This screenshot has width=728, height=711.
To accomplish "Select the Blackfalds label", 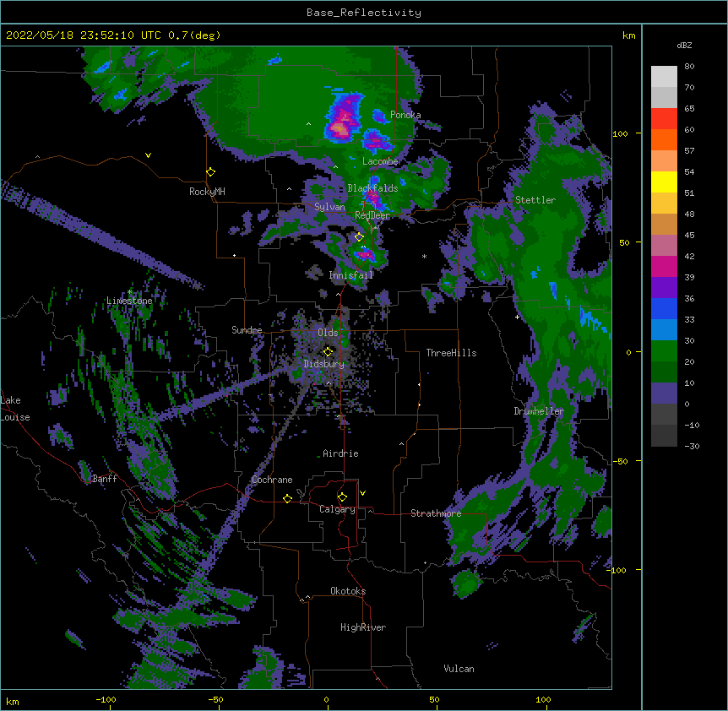I will [x=372, y=188].
